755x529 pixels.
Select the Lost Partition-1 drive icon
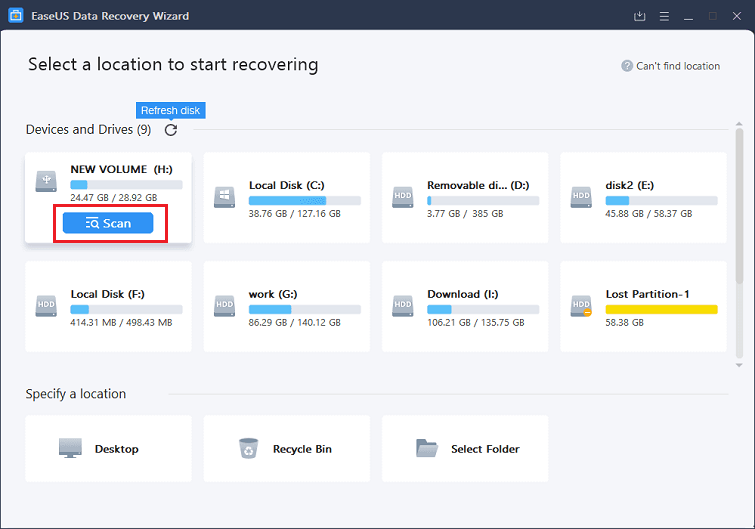582,305
